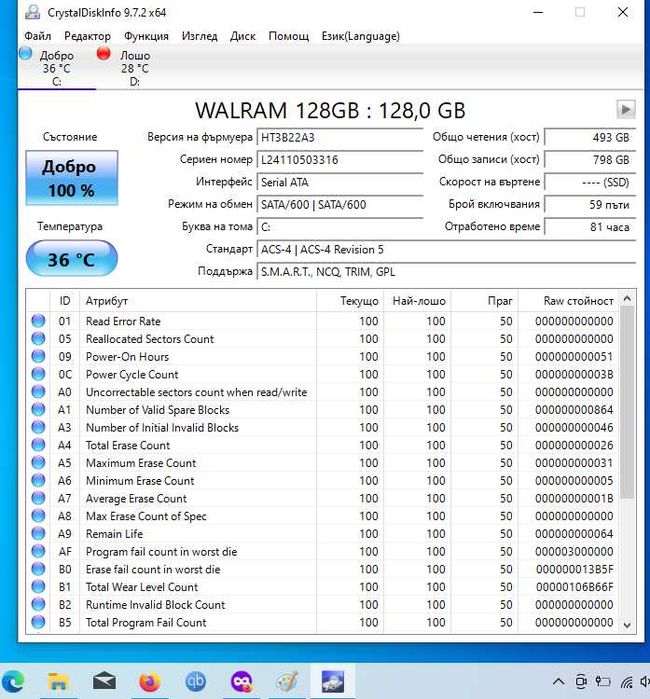
Task: Click transfer mode field SATA/600 | SATA/600
Action: coord(340,205)
